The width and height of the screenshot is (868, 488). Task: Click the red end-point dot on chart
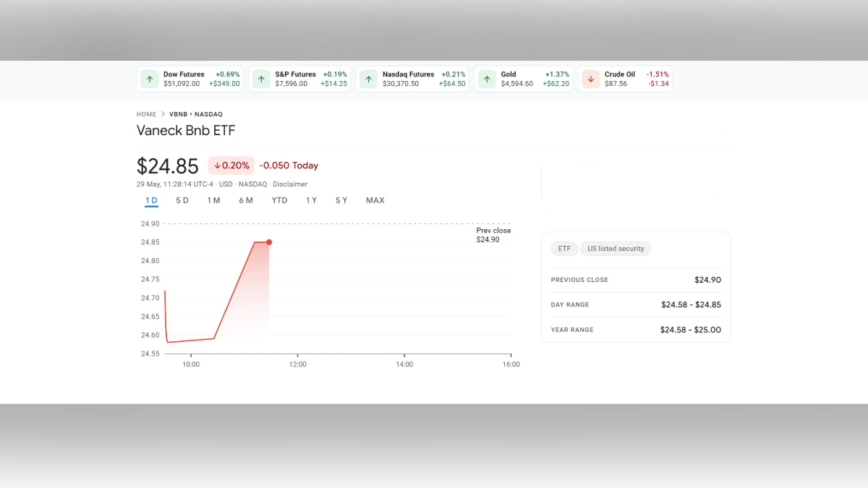pyautogui.click(x=269, y=242)
